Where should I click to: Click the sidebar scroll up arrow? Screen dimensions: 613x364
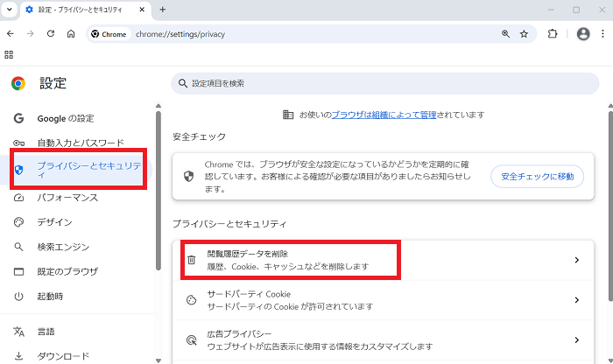(x=159, y=106)
